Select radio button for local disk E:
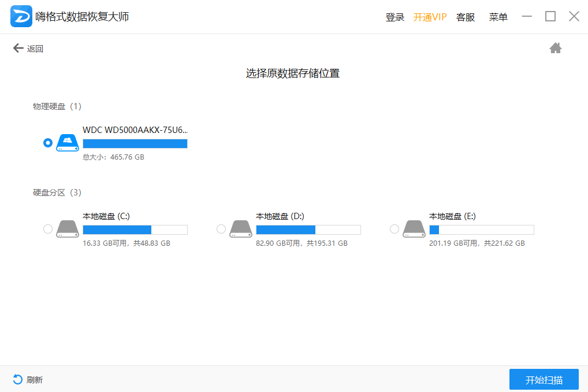This screenshot has height=392, width=588. pyautogui.click(x=395, y=229)
